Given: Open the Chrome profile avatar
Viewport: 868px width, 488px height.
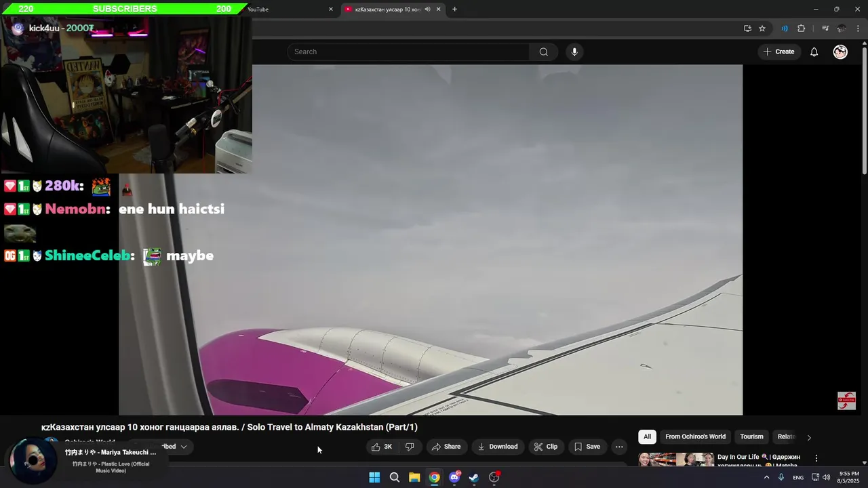Looking at the screenshot, I should 842,28.
